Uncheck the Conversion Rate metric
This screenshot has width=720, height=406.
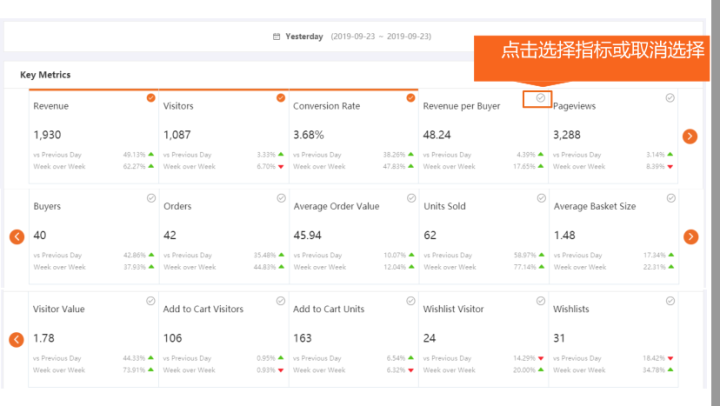coord(411,98)
